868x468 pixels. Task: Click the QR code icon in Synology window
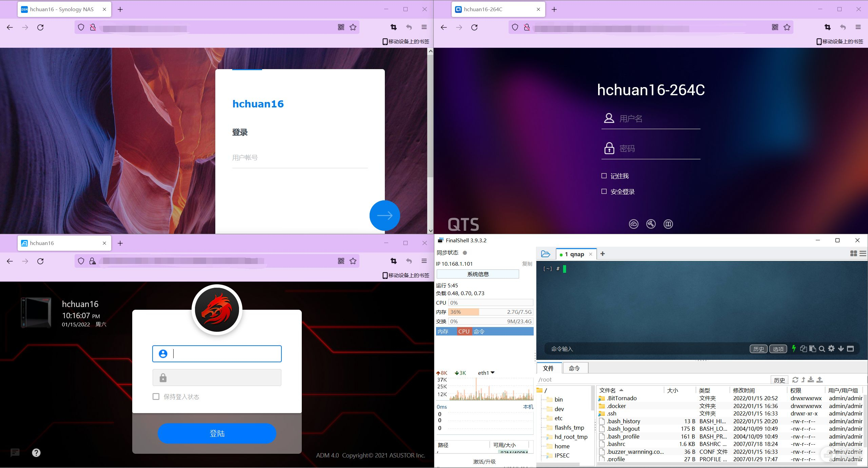tap(341, 27)
